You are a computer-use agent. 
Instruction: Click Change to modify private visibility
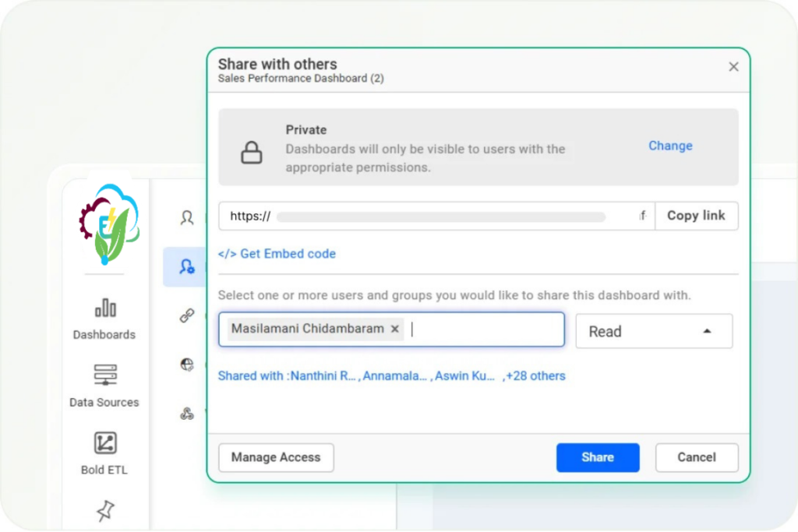[670, 146]
